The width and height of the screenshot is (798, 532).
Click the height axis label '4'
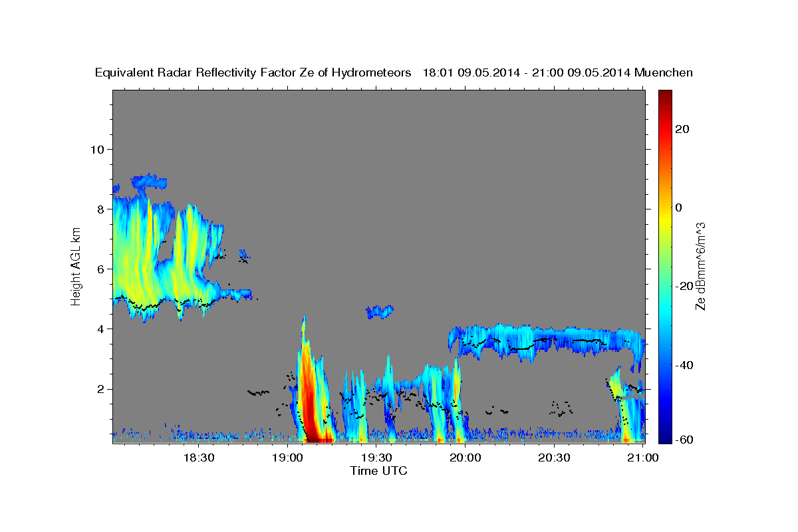[99, 329]
